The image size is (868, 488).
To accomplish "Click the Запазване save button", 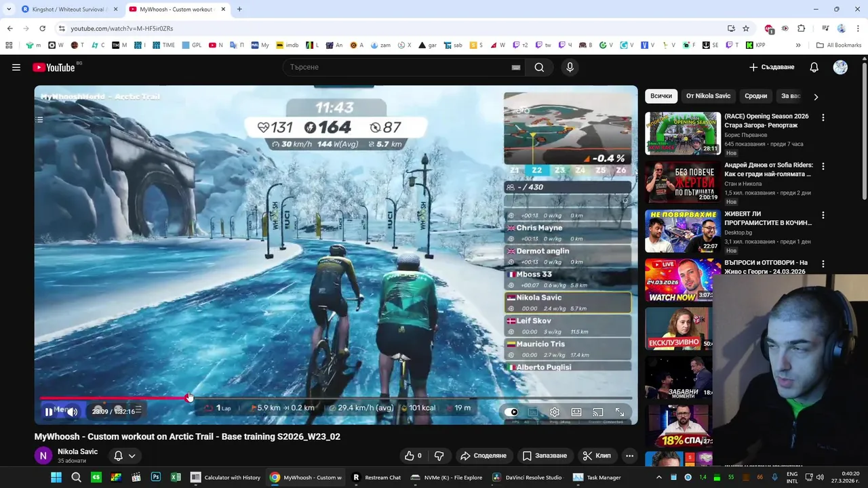I will [545, 455].
